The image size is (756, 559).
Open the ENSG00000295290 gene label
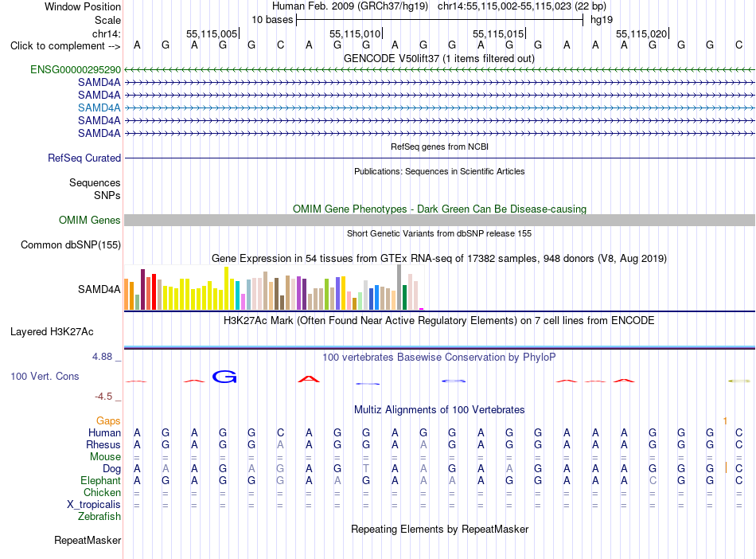(x=76, y=70)
